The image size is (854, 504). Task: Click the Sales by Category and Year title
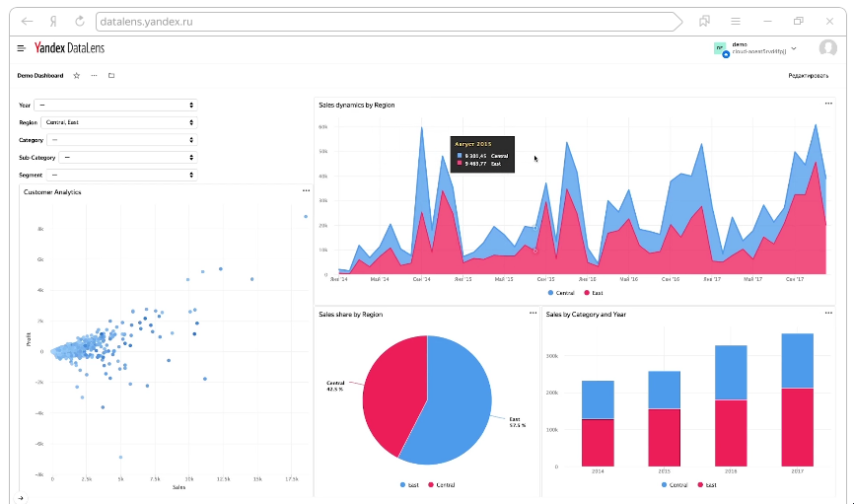pos(586,315)
